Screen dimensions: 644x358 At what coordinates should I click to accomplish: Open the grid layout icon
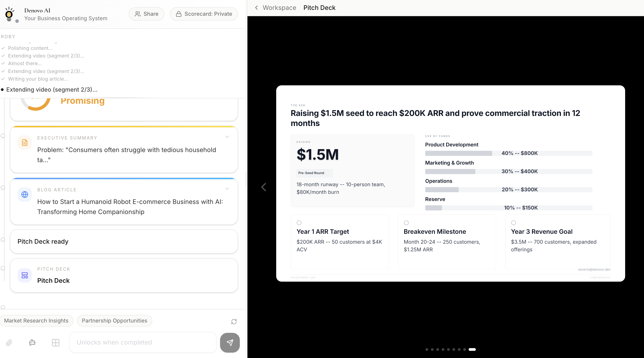[55, 342]
